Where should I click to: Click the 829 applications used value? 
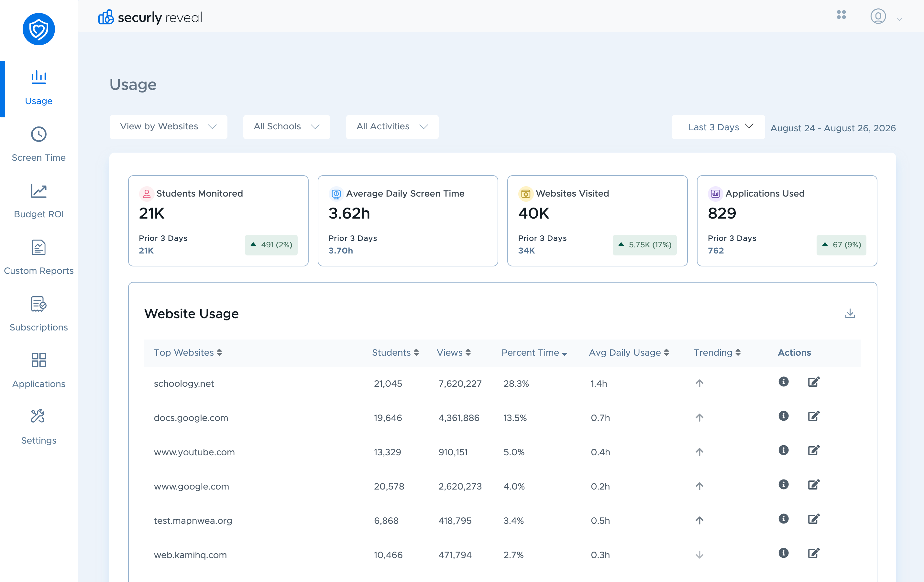[x=722, y=213]
